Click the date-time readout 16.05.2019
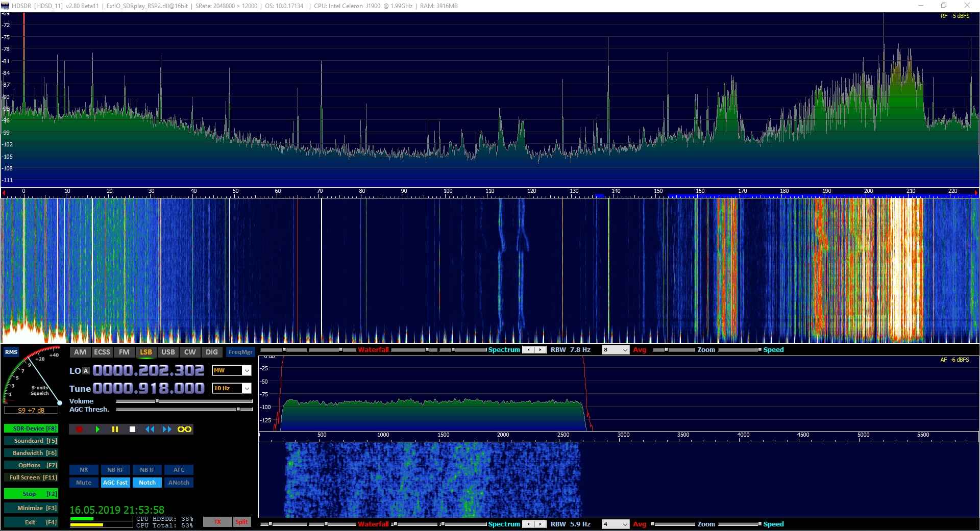The width and height of the screenshot is (980, 531). [117, 510]
